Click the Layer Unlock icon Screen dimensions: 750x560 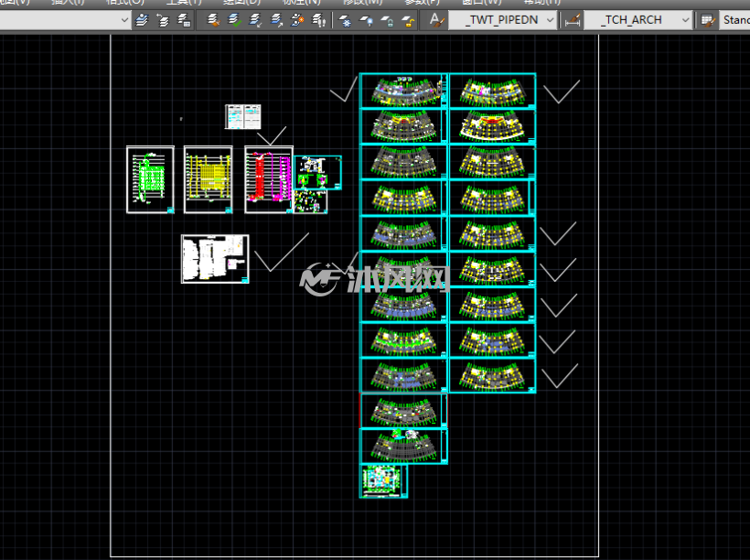(x=408, y=20)
